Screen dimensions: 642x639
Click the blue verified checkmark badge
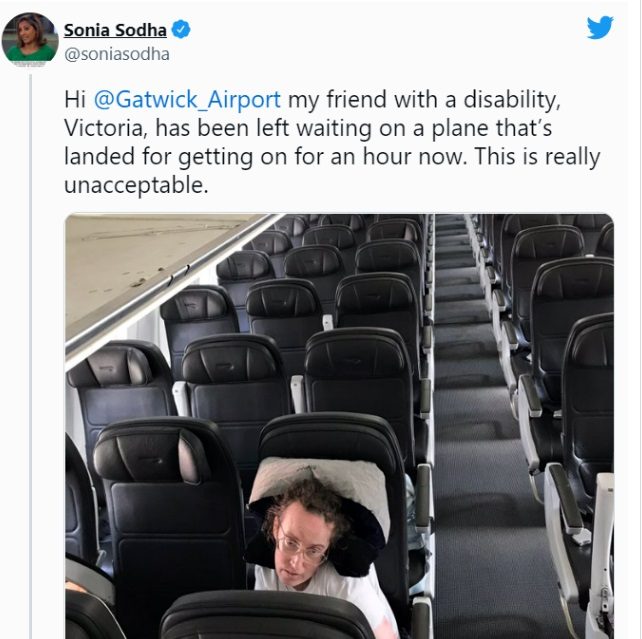180,30
